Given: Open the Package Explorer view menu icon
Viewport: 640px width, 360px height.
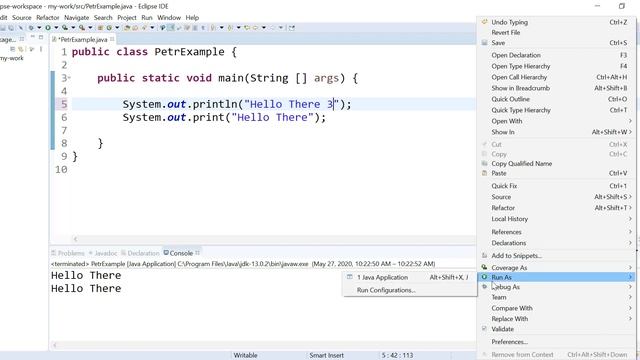Looking at the screenshot, I should click(41, 49).
